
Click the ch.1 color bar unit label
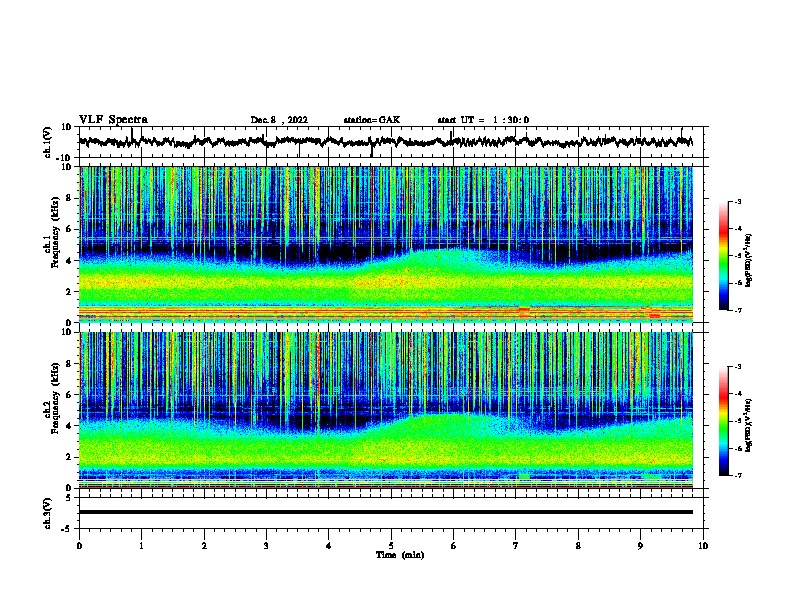click(x=748, y=261)
